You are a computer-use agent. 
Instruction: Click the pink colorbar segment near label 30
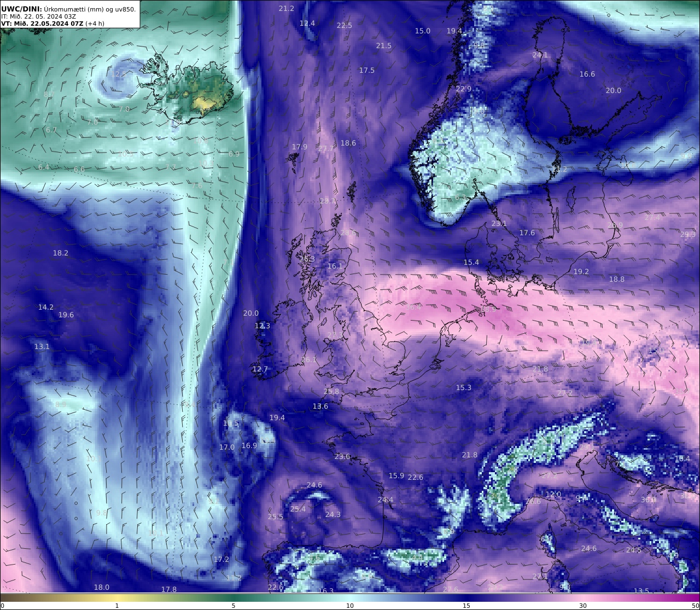[x=583, y=597]
